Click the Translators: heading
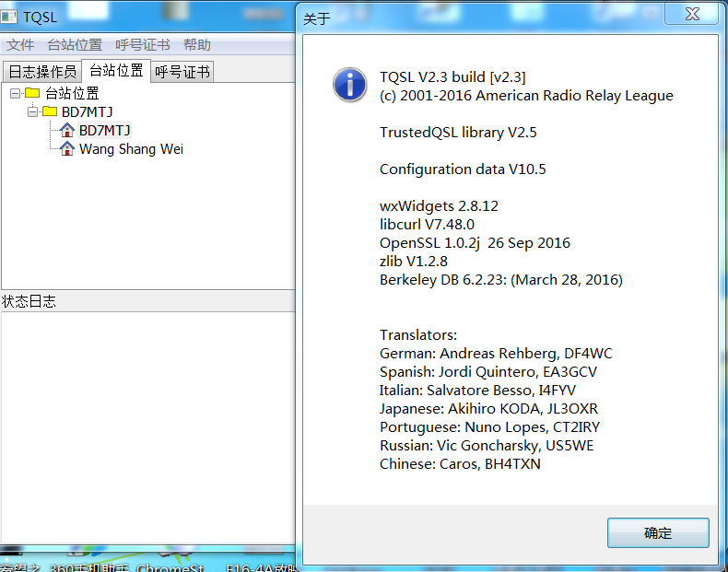This screenshot has height=572, width=728. pos(418,335)
